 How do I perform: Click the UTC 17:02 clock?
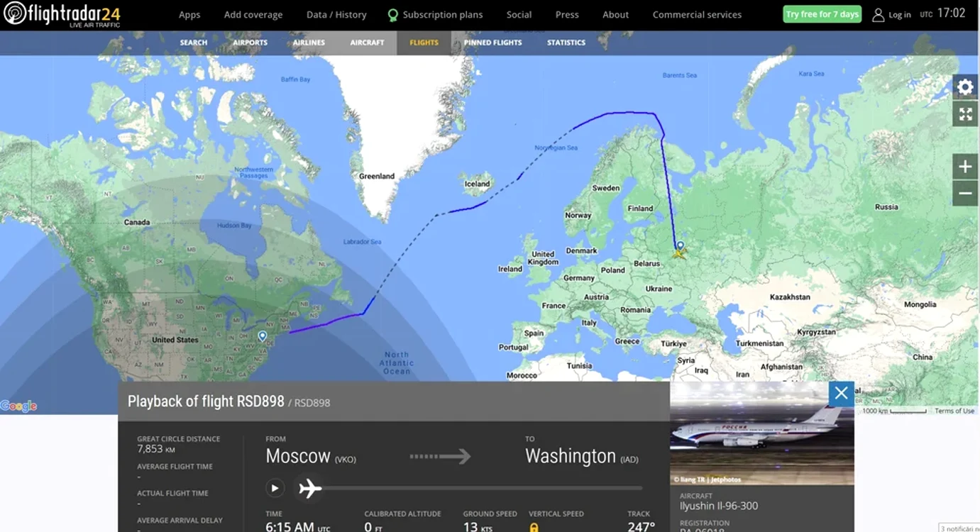pos(942,13)
